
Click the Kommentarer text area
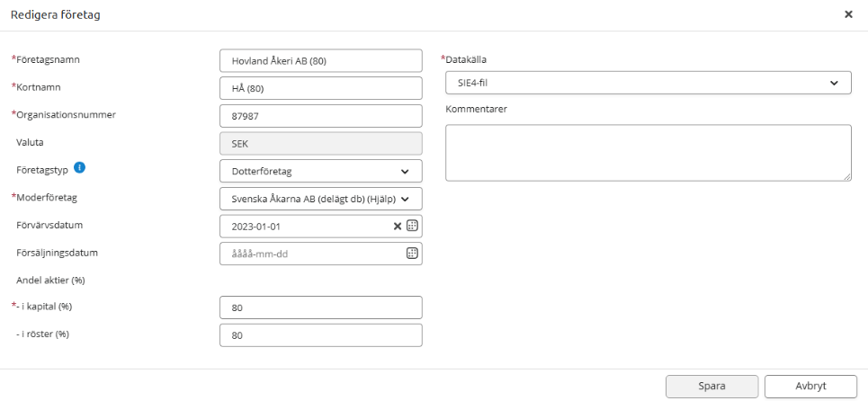pos(648,153)
